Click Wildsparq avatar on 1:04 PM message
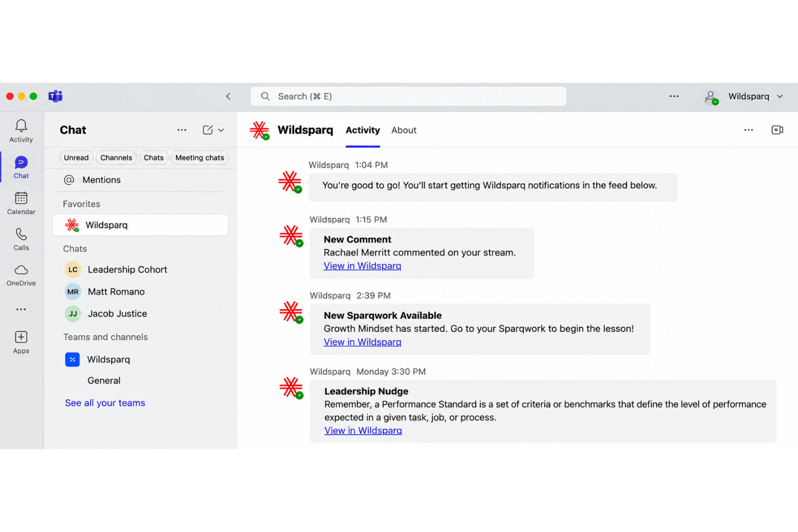Image resolution: width=798 pixels, height=532 pixels. tap(290, 182)
